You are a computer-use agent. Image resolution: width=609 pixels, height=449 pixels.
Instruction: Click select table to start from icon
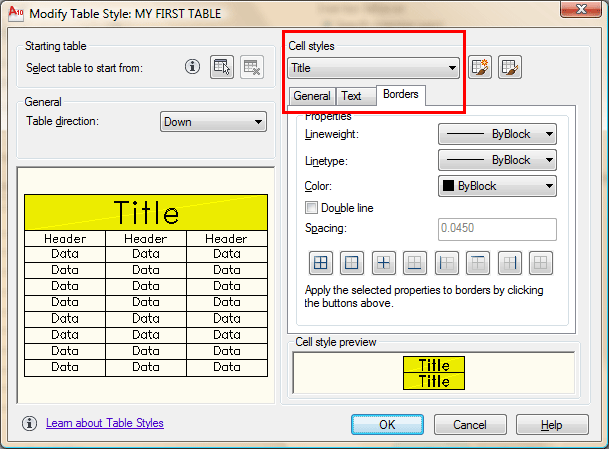222,68
